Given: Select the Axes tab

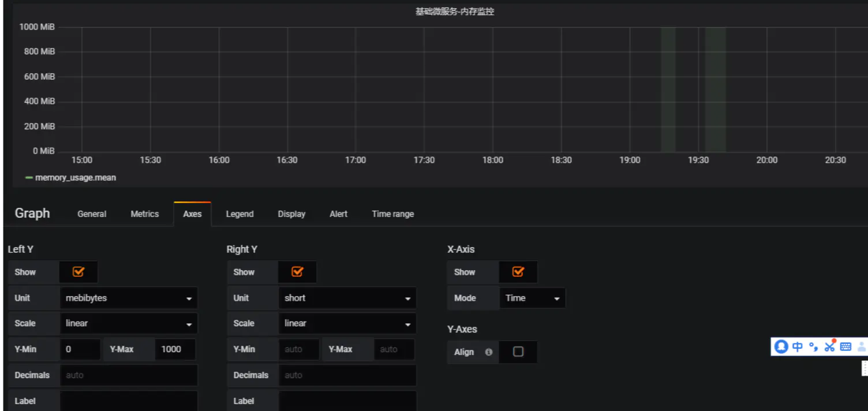Looking at the screenshot, I should click(192, 214).
